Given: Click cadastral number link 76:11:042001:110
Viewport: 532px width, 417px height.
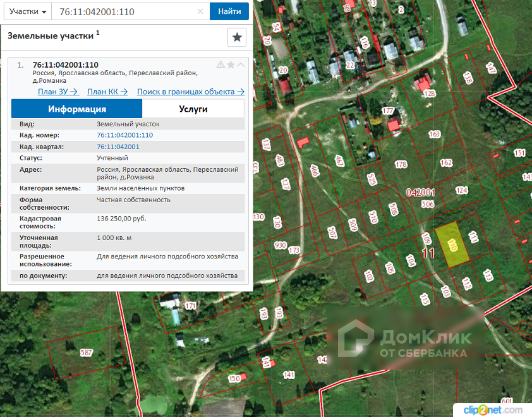Looking at the screenshot, I should coord(125,135).
